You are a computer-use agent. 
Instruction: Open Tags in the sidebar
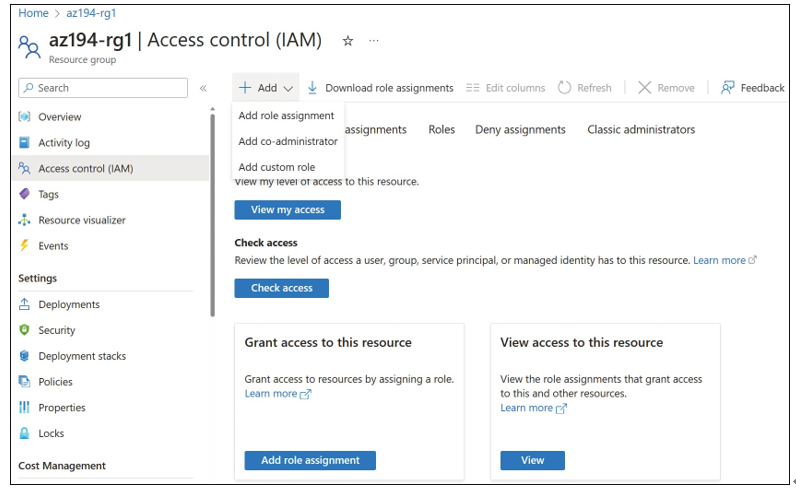coord(48,194)
